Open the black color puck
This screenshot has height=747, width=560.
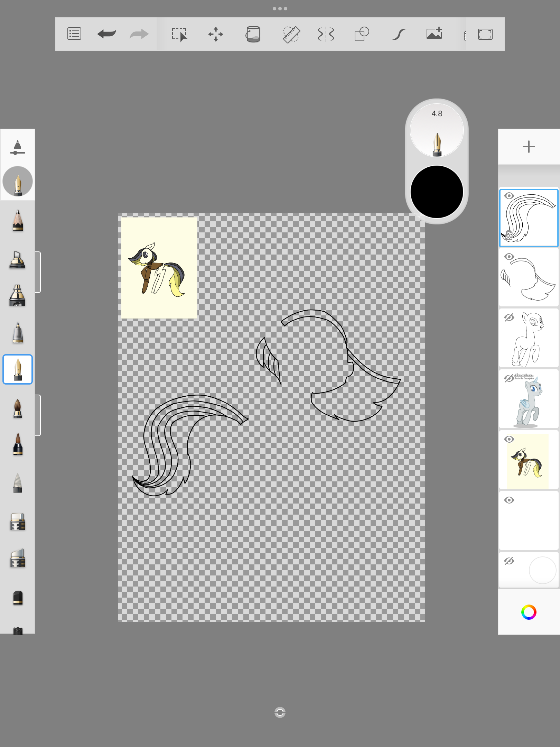(x=437, y=192)
